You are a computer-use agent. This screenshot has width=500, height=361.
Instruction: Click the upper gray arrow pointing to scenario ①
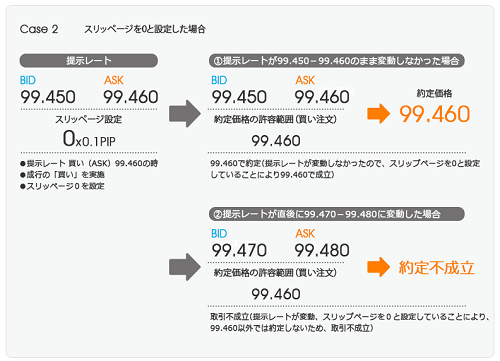[x=185, y=114]
